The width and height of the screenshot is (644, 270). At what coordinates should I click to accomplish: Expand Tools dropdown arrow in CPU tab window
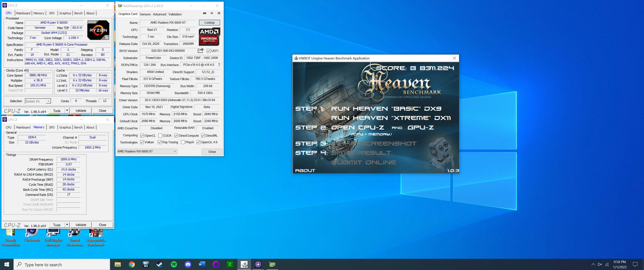(x=67, y=110)
